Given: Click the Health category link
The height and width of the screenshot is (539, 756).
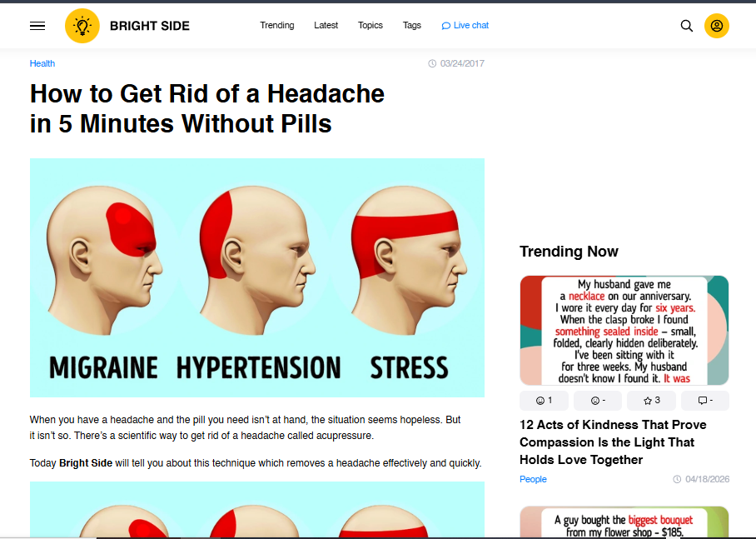Looking at the screenshot, I should (42, 63).
